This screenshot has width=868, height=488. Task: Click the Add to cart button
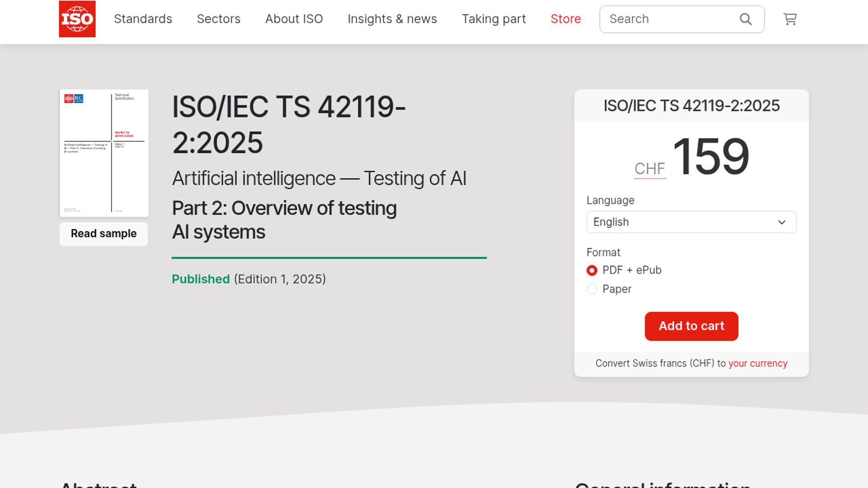click(x=691, y=326)
